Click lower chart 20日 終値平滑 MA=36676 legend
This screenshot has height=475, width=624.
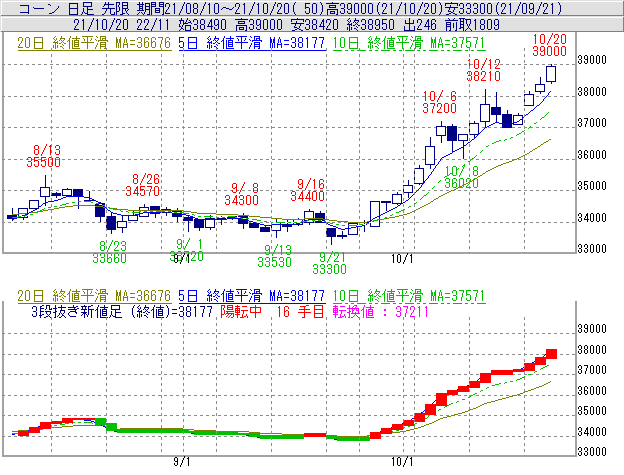pos(94,296)
